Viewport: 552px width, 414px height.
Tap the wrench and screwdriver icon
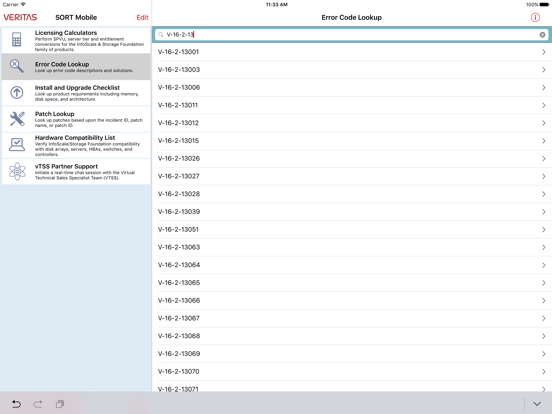pyautogui.click(x=17, y=119)
